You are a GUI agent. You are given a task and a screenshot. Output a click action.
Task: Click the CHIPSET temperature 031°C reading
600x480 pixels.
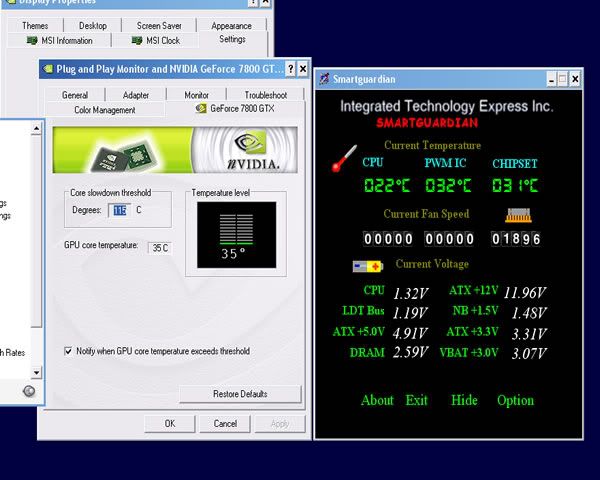[515, 186]
